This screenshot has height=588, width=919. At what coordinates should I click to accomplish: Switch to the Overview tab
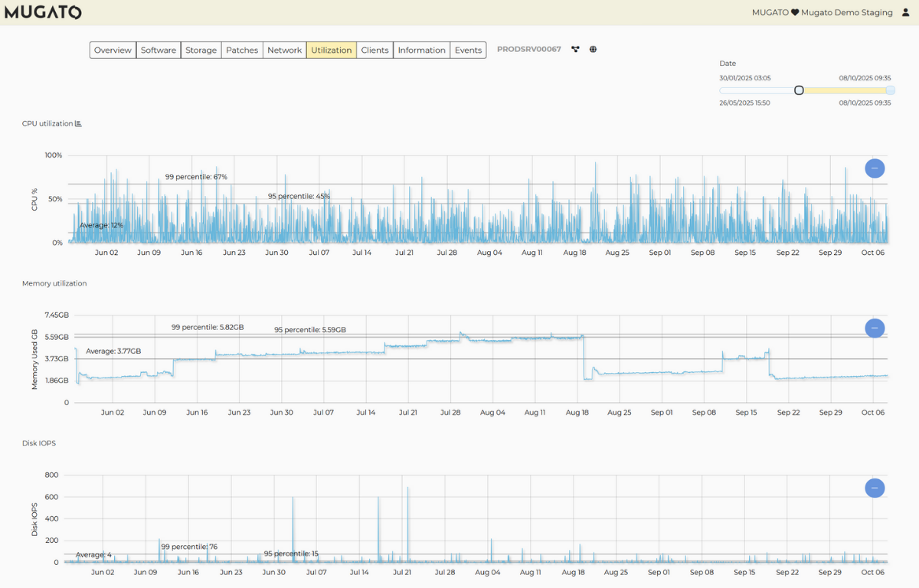[x=113, y=51]
